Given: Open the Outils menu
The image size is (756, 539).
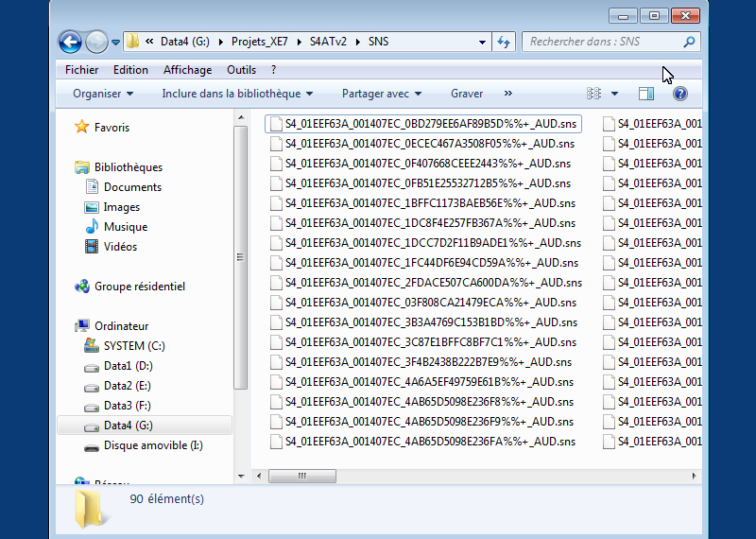Looking at the screenshot, I should [241, 70].
